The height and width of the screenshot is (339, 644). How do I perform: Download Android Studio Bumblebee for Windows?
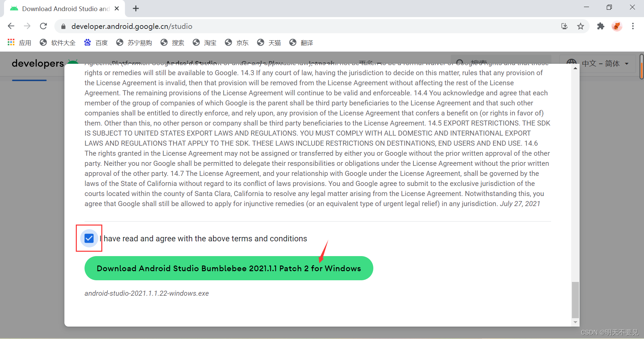coord(229,268)
